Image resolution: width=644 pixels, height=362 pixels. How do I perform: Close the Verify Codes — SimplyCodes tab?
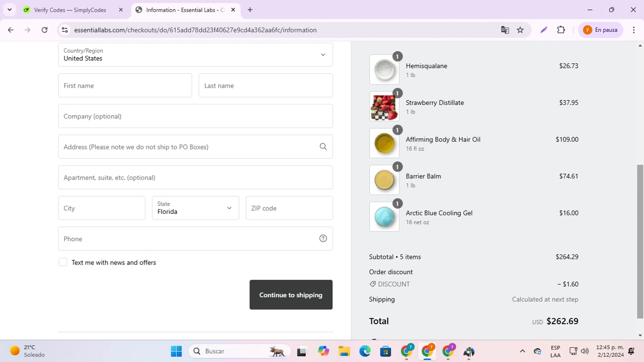coord(121,10)
